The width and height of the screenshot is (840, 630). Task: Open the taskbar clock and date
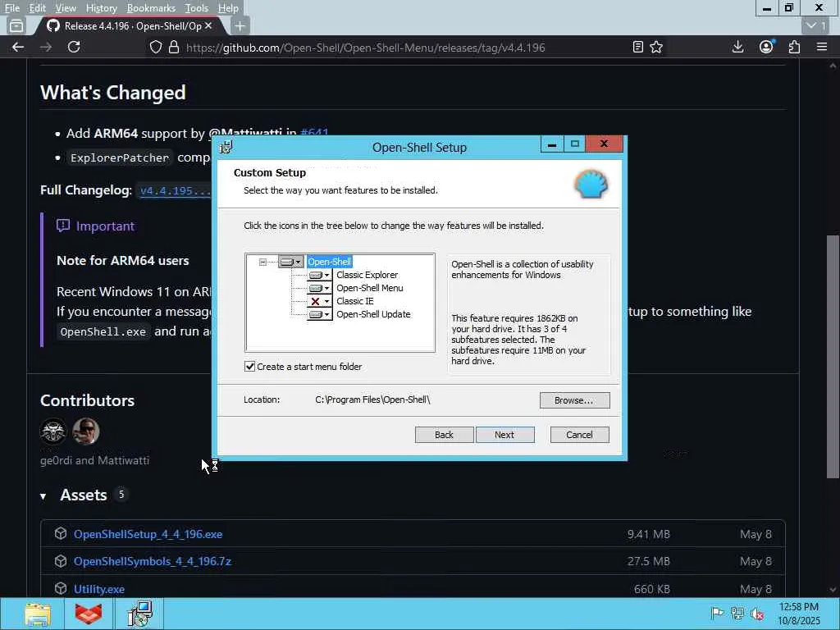click(799, 614)
